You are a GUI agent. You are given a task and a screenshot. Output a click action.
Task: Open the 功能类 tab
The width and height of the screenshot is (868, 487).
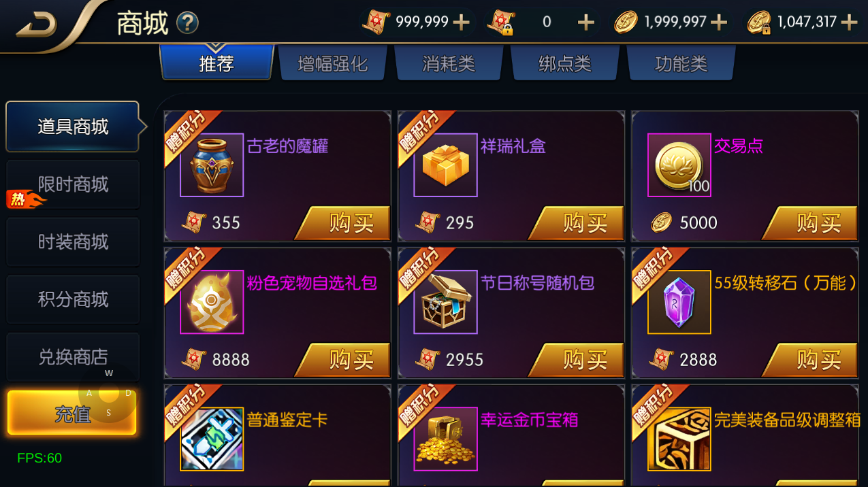(x=681, y=63)
